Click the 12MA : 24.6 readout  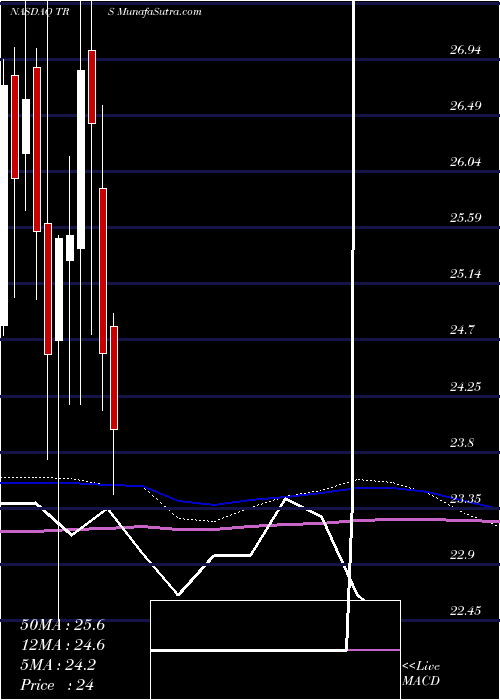tap(62, 645)
